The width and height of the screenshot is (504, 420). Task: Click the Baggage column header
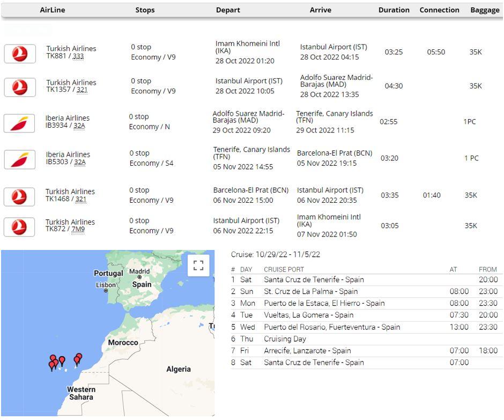point(484,10)
